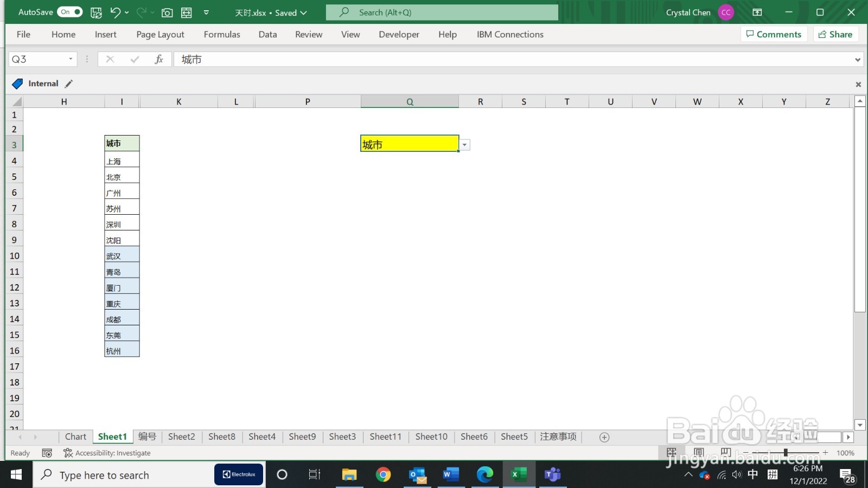Click the Search (Alt+Q) box

point(442,12)
